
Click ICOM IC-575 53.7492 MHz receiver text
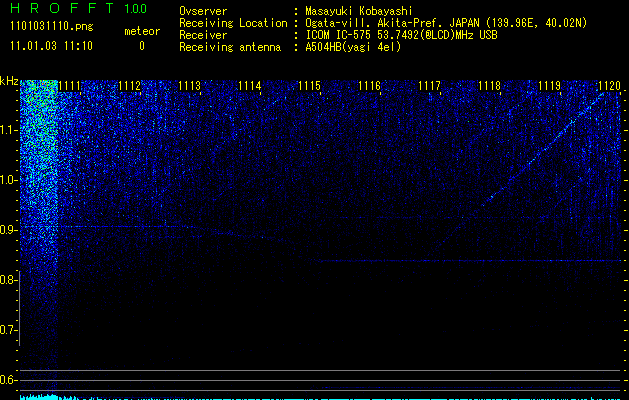point(401,35)
